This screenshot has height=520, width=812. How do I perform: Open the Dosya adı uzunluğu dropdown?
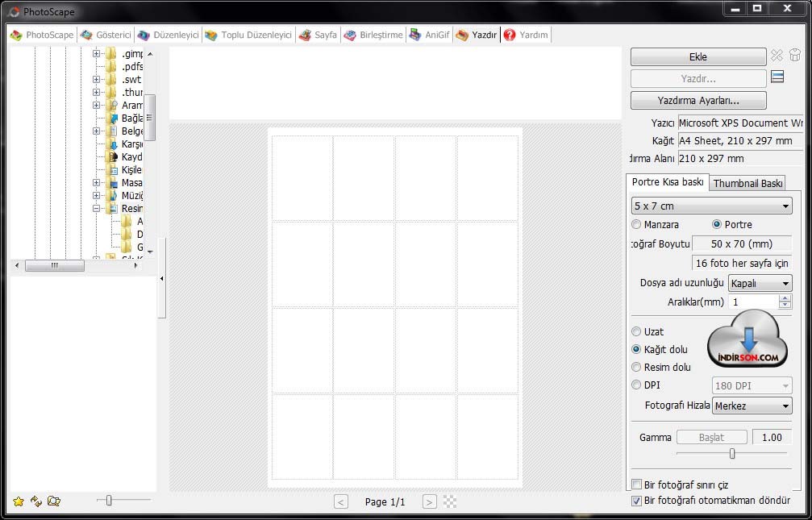click(760, 284)
